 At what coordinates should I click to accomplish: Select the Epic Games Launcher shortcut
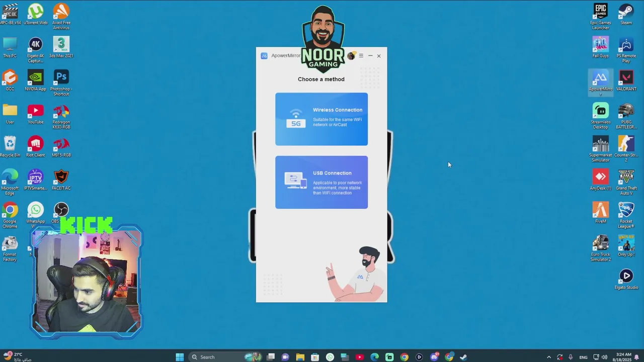click(x=600, y=17)
